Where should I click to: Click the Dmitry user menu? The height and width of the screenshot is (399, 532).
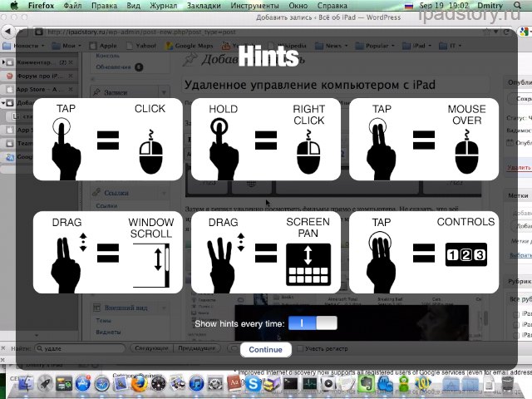(x=490, y=6)
